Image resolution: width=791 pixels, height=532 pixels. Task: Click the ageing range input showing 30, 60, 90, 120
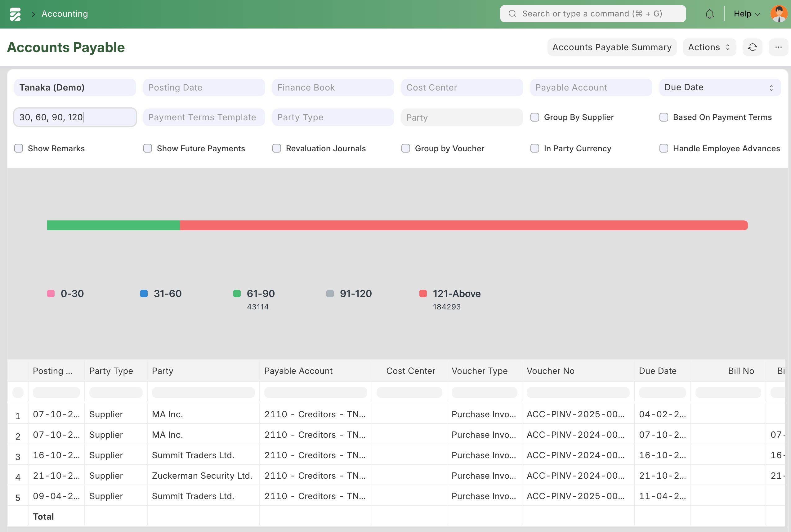point(75,117)
